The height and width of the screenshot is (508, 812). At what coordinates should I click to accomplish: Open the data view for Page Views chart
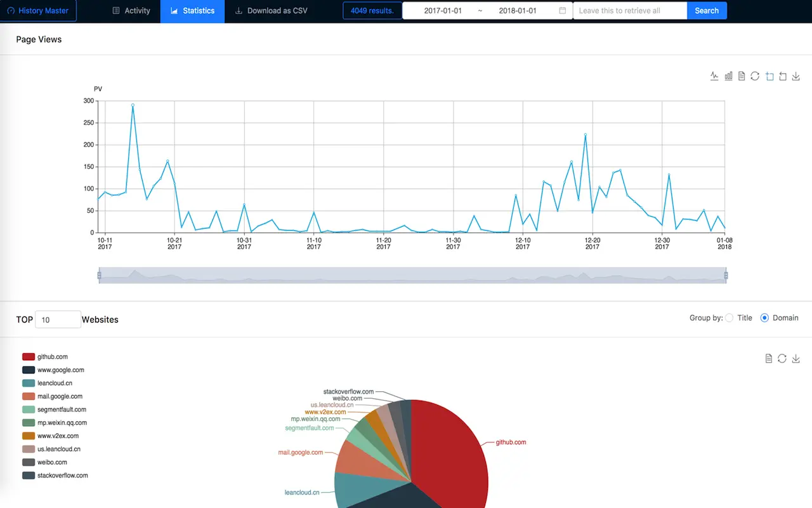[741, 76]
